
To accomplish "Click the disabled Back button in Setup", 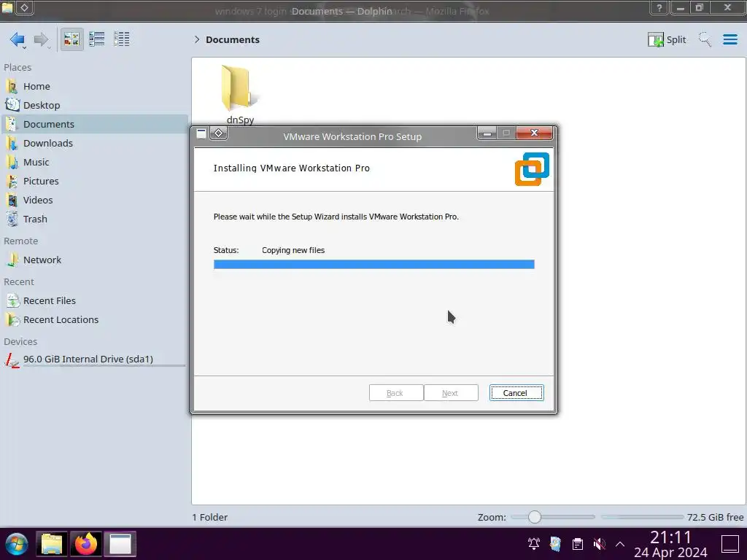I will tap(396, 393).
